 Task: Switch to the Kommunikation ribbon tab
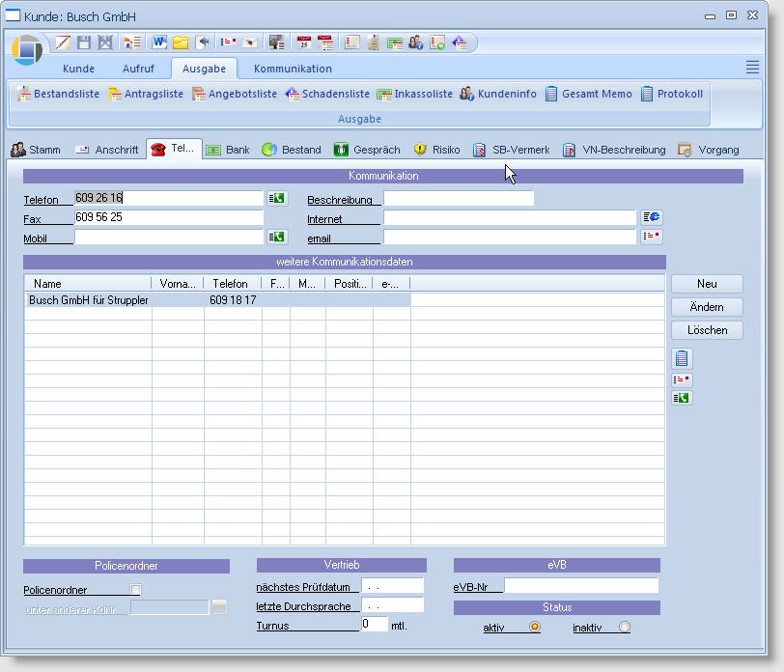[x=293, y=69]
